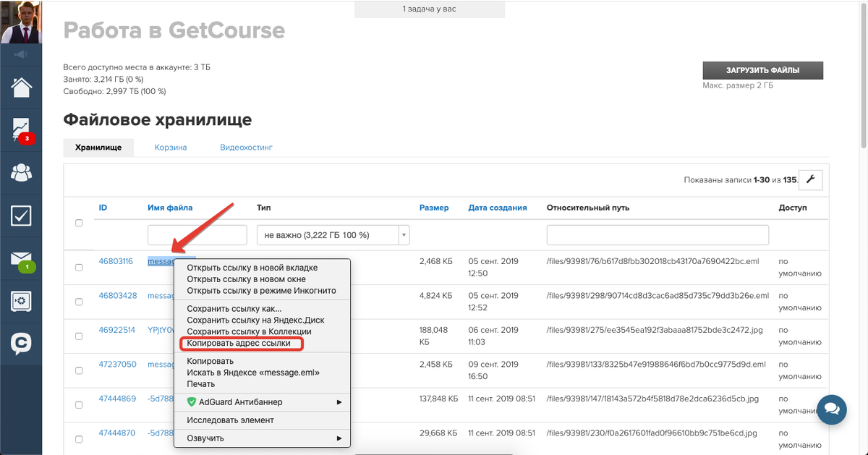Click the date 09 сент. 2019 16:50
Viewport: 868px width, 455px height.
[x=493, y=370]
